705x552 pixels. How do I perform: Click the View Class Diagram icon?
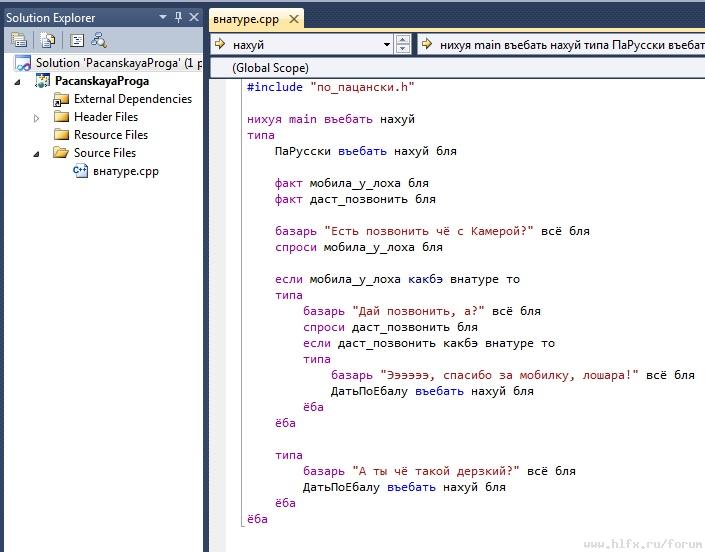(99, 40)
